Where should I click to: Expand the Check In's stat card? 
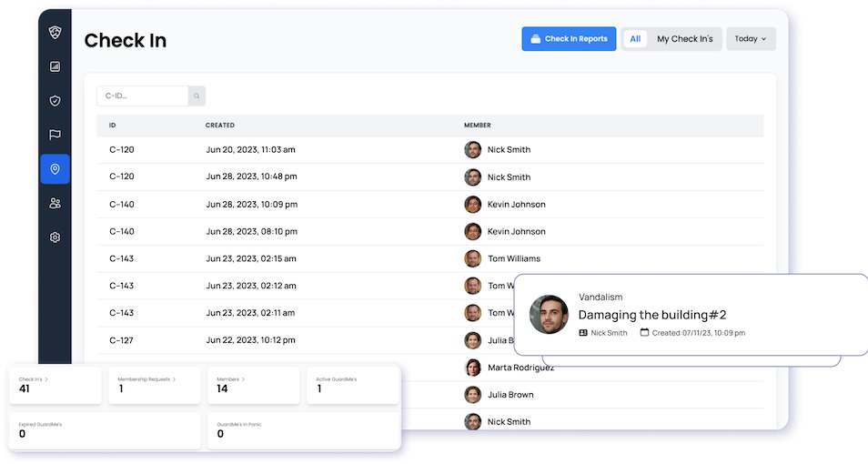[56, 386]
